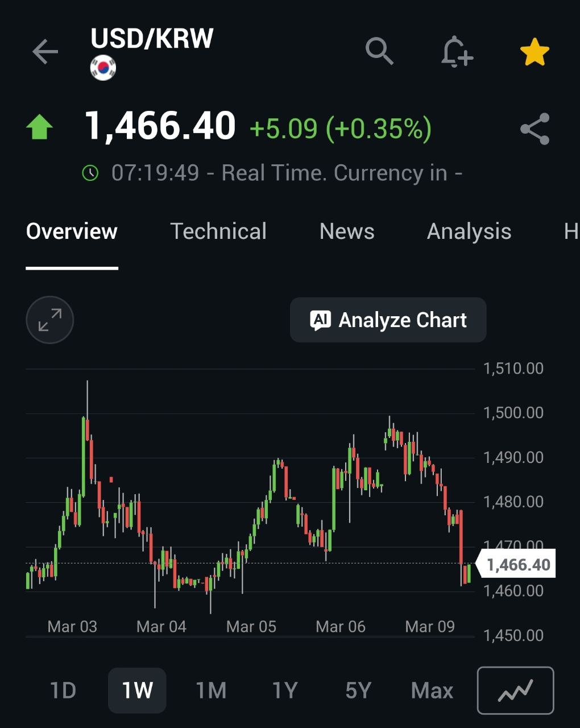Tap the 1,466.40 current price label on chart
580x728 pixels.
[517, 565]
